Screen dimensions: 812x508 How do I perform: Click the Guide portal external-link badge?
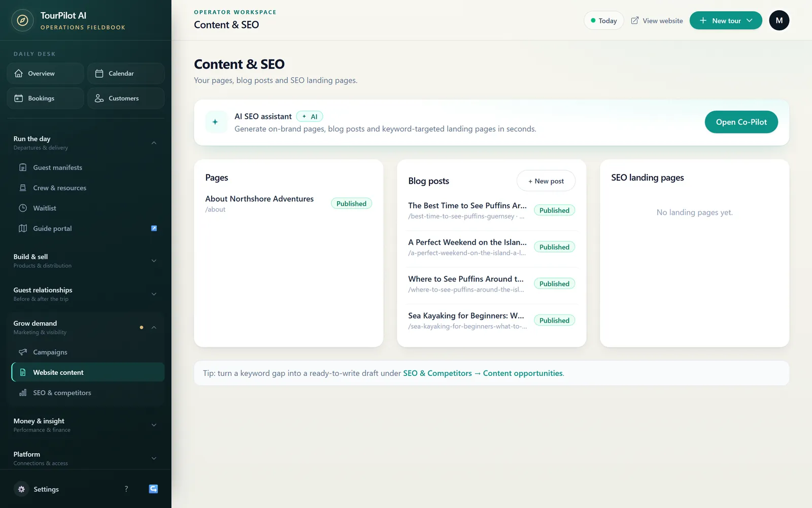pyautogui.click(x=154, y=229)
